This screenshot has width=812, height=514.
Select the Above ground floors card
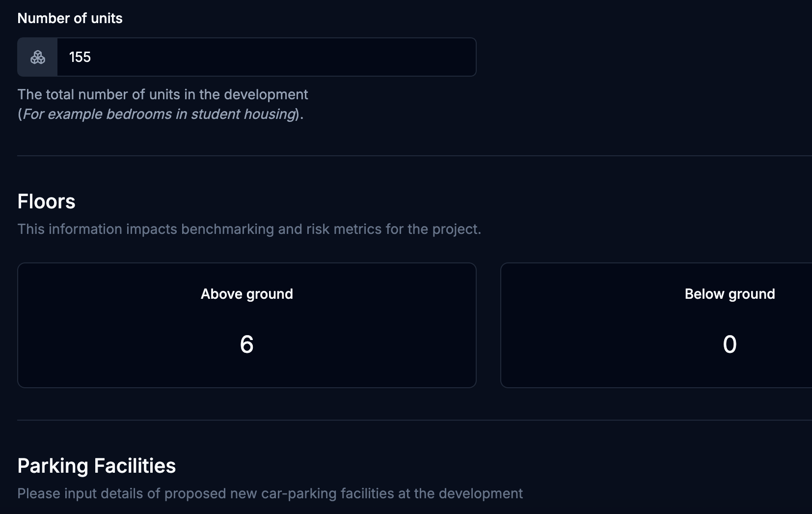247,325
